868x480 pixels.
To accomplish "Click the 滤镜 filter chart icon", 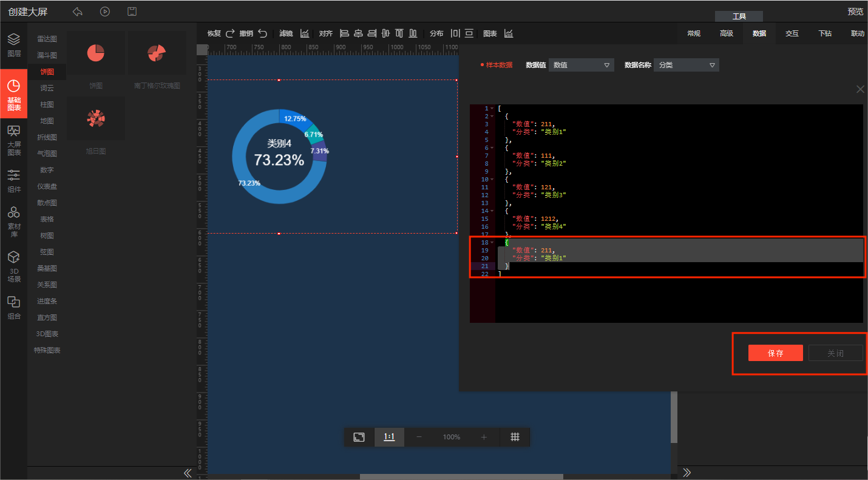I will point(305,33).
